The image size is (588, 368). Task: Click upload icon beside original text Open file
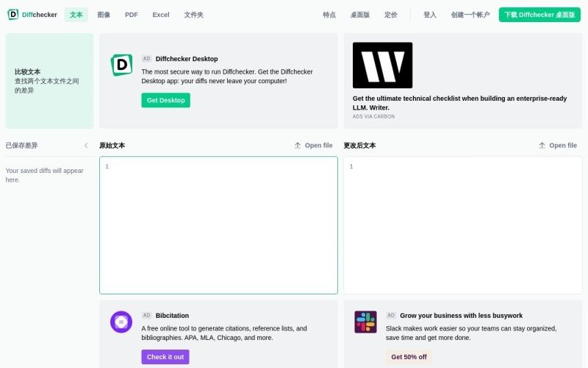click(298, 145)
